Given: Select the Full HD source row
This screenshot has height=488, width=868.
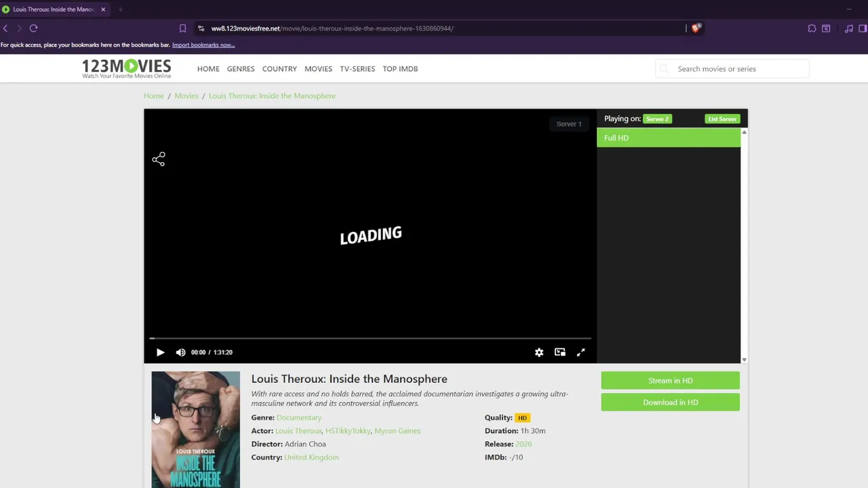Looking at the screenshot, I should tap(669, 138).
